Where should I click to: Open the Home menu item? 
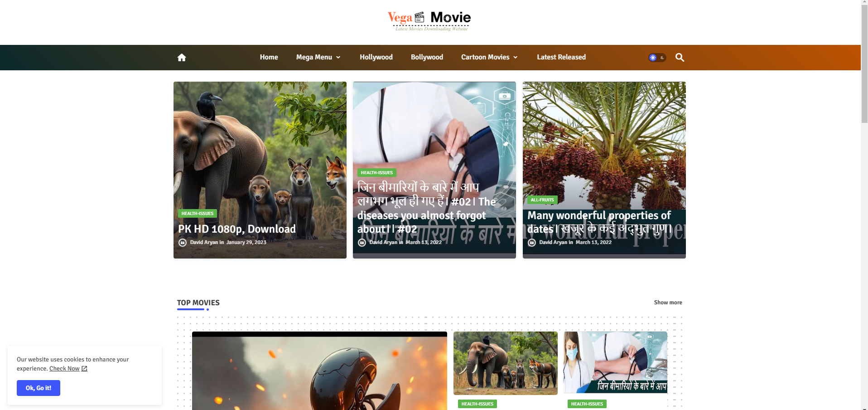click(x=269, y=57)
